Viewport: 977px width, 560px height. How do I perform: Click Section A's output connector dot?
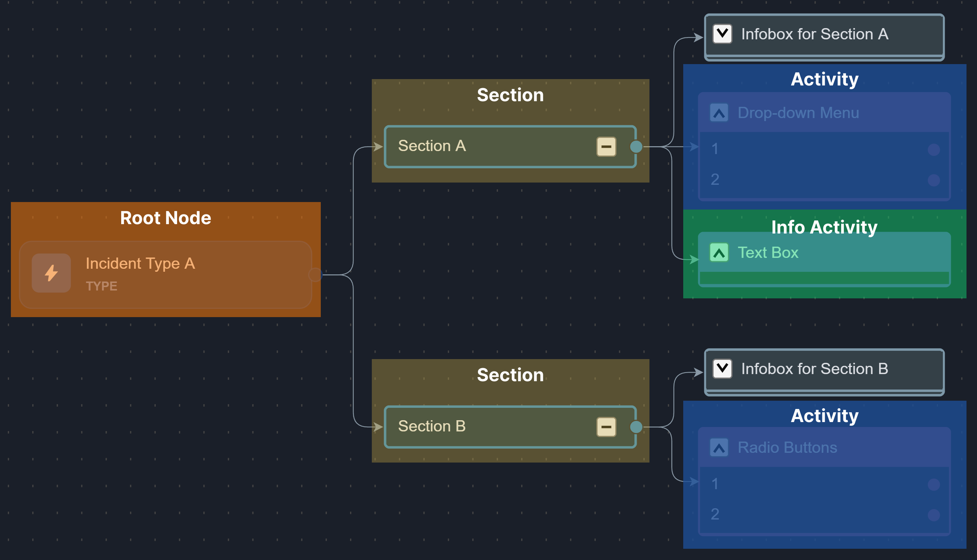pos(636,147)
